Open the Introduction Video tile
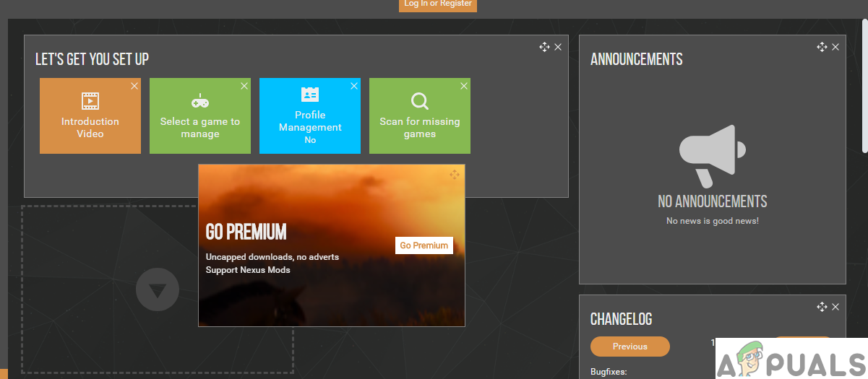This screenshot has width=868, height=379. pos(90,116)
